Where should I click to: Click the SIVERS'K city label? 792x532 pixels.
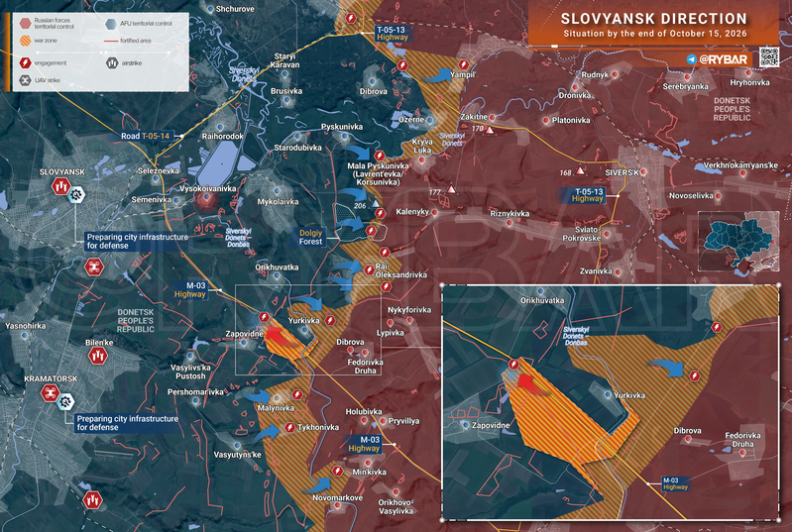(x=622, y=172)
